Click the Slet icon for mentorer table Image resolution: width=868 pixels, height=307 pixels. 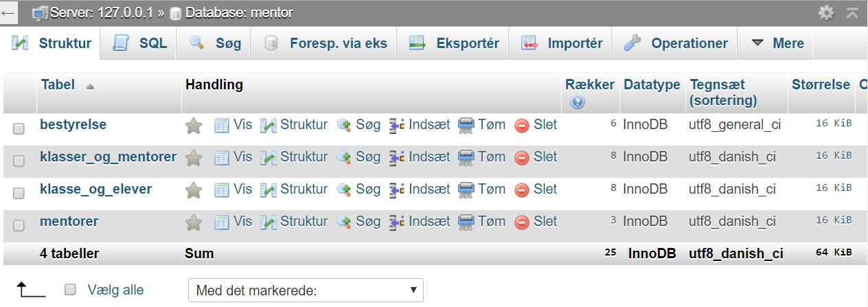click(522, 222)
